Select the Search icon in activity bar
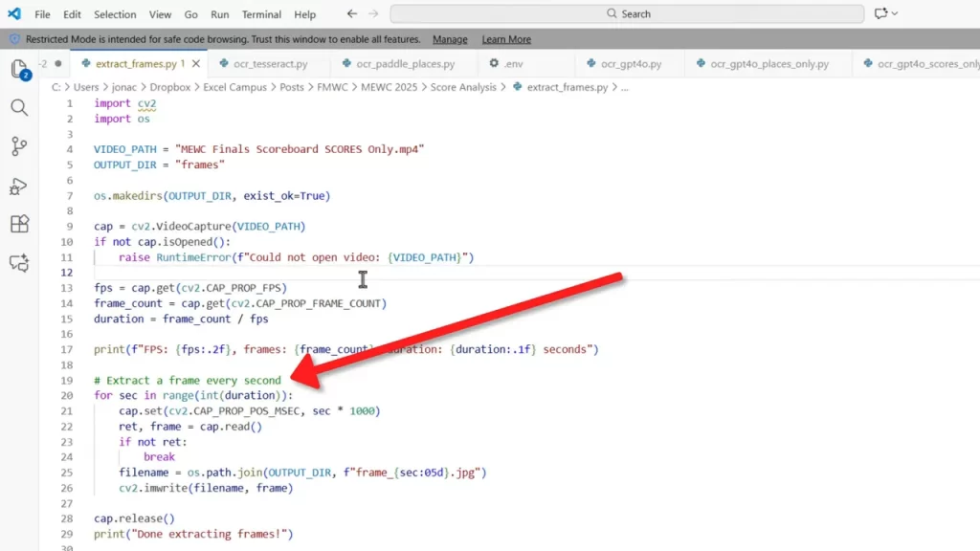The height and width of the screenshot is (551, 980). (20, 108)
